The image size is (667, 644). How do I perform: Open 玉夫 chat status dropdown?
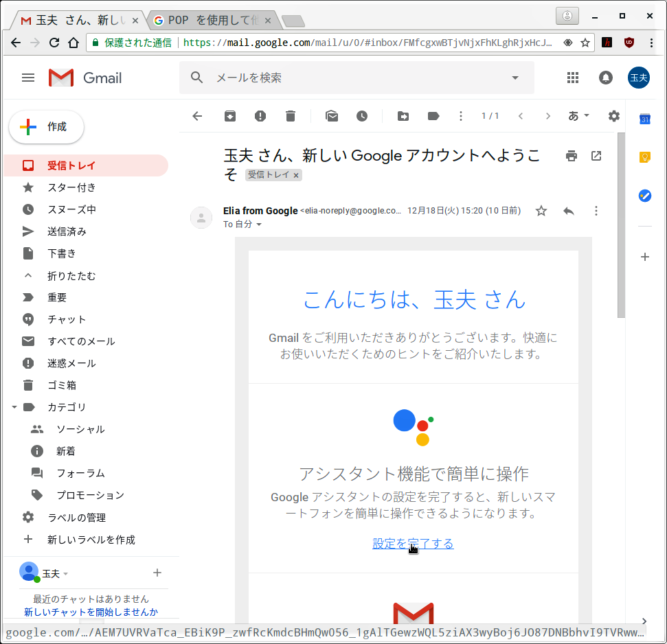65,574
